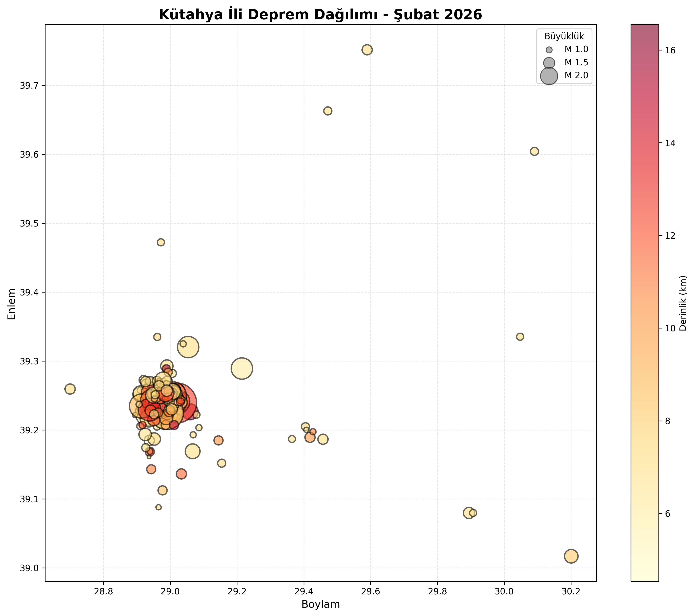Screen dimensions: 694x616
Task: Click the colorbar tick label 8
Action: pyautogui.click(x=668, y=421)
